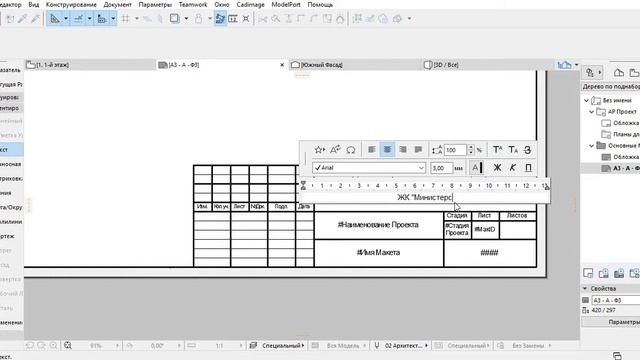Click the house-shaped icon in toolbar
This screenshot has height=360, width=640.
click(x=340, y=19)
